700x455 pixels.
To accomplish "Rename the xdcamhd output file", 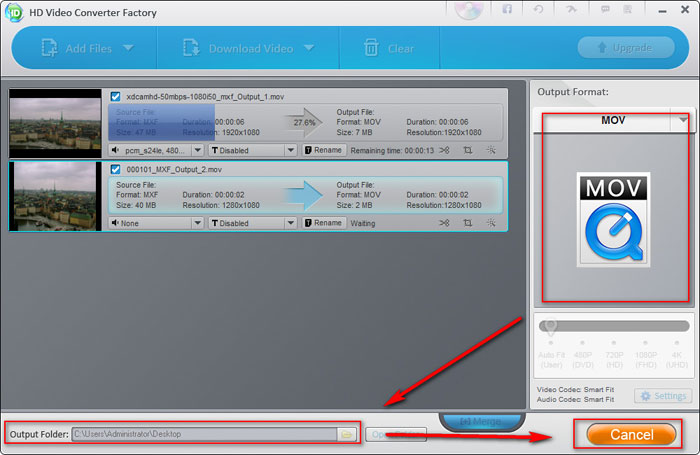I will (323, 150).
